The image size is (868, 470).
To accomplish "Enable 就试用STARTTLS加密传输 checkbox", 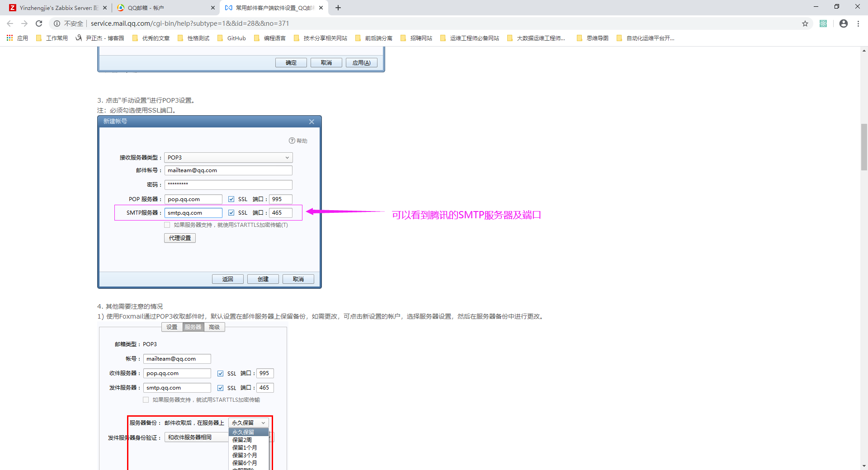I will pyautogui.click(x=146, y=400).
